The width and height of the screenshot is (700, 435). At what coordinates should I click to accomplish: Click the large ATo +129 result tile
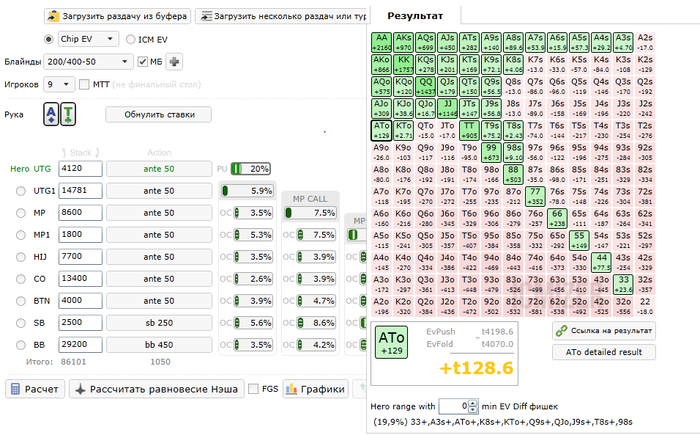click(392, 342)
